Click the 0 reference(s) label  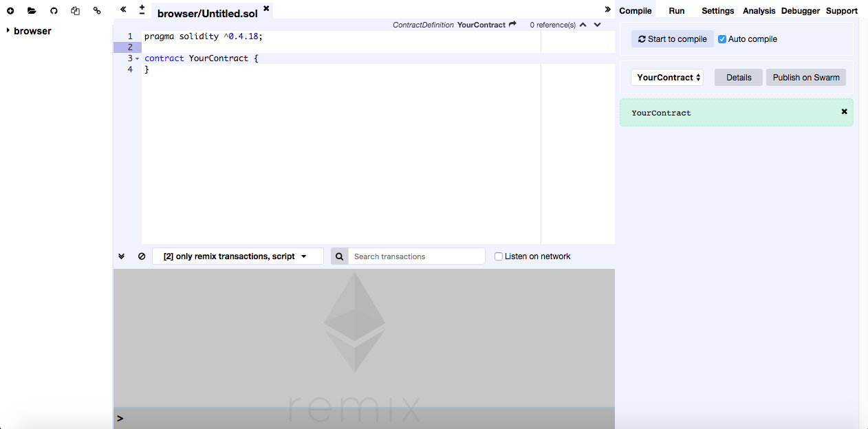553,25
